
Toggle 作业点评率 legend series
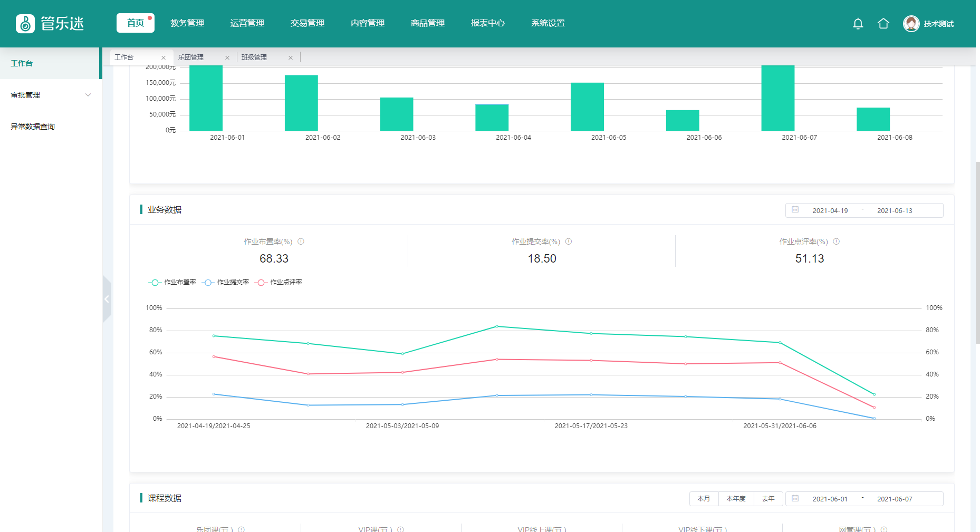click(278, 282)
